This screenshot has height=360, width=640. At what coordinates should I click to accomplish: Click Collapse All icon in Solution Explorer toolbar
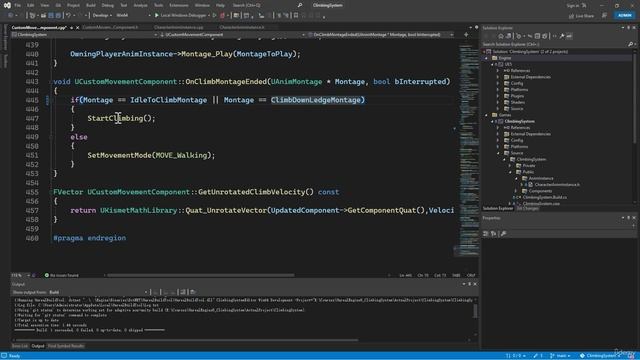click(x=537, y=36)
